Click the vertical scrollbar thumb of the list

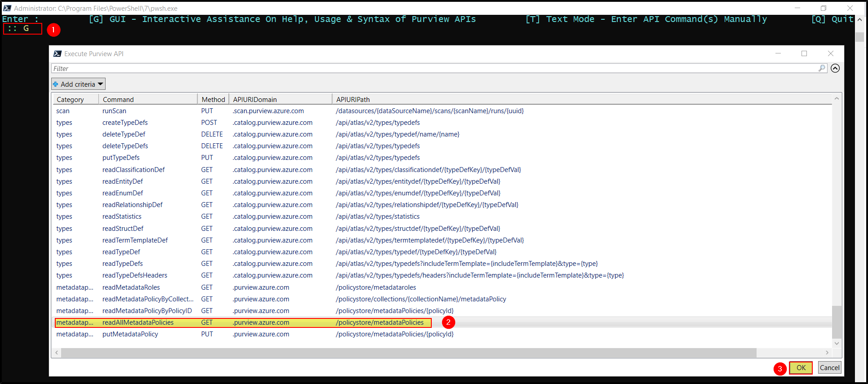tap(837, 322)
